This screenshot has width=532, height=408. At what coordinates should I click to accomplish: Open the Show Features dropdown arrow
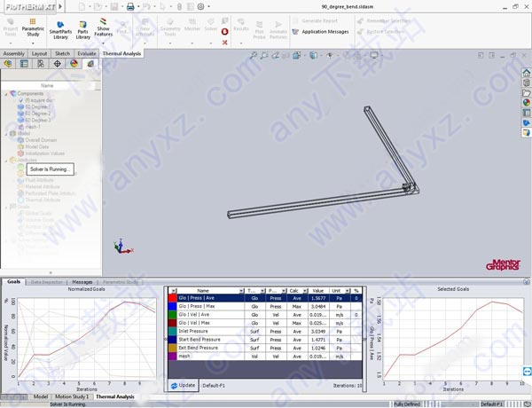pos(103,43)
